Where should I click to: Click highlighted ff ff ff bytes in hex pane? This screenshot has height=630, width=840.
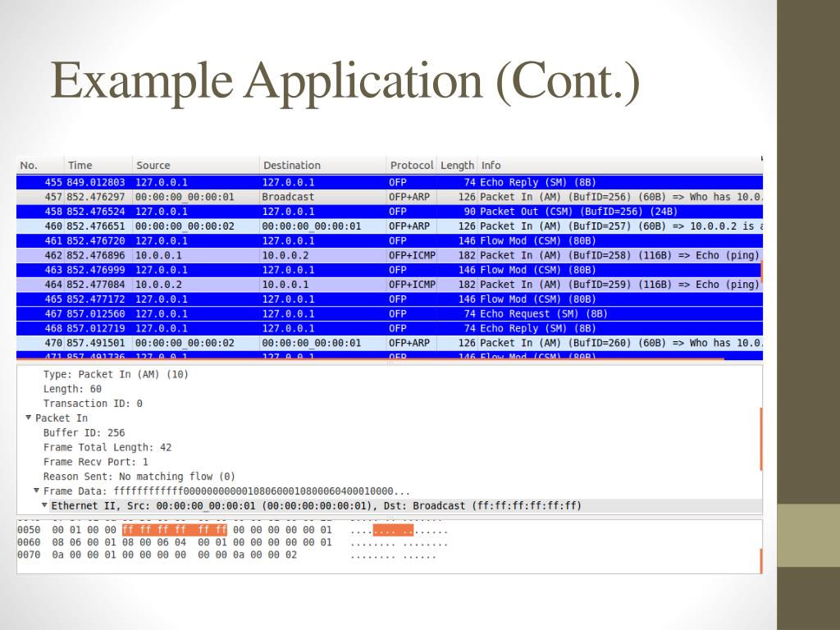coord(175,530)
